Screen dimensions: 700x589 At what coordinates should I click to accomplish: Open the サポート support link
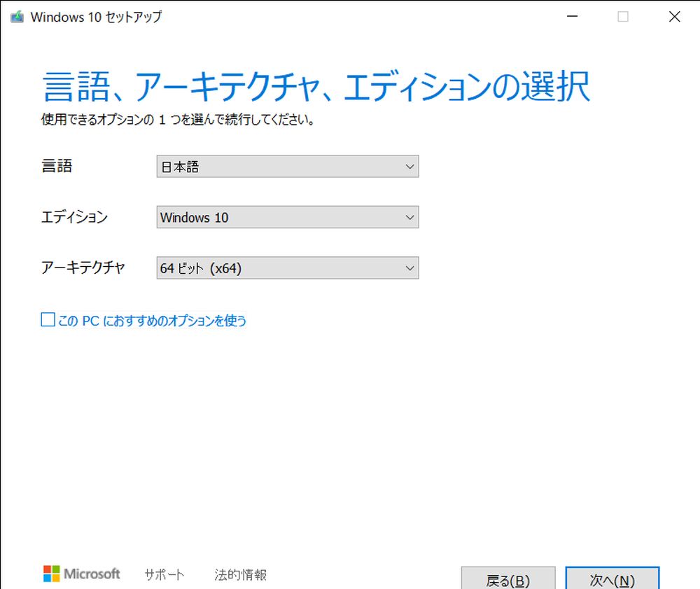(164, 574)
